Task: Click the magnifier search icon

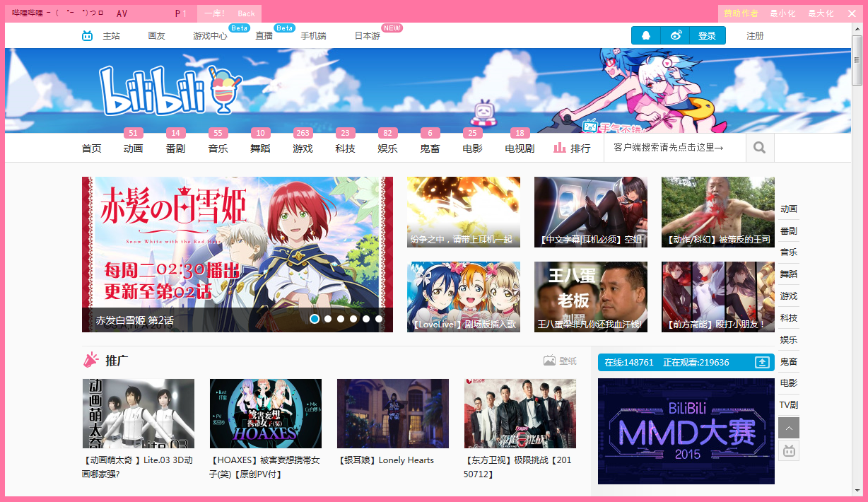Action: click(x=760, y=148)
